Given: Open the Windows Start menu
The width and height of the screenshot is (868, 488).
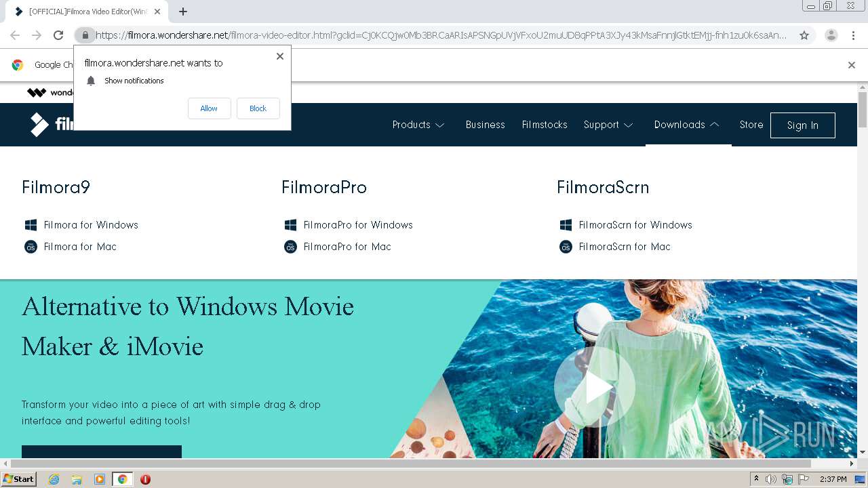Looking at the screenshot, I should pos(19,479).
